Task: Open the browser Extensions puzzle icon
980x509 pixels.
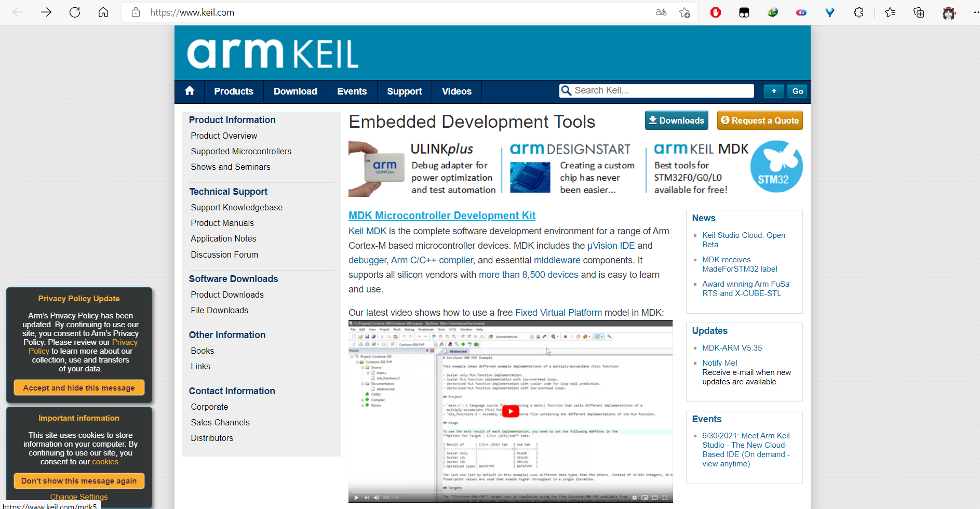Action: tap(858, 12)
